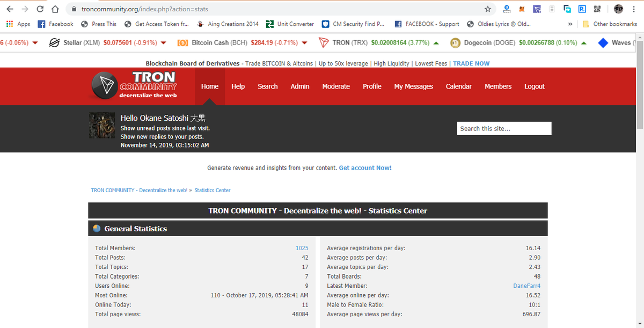
Task: Focus the Search this site field
Action: click(504, 128)
